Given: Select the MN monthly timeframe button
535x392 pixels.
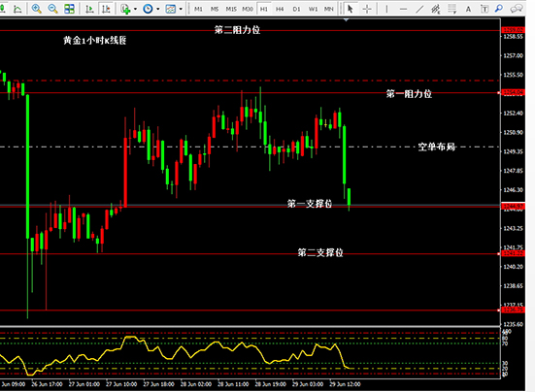Looking at the screenshot, I should tap(328, 9).
